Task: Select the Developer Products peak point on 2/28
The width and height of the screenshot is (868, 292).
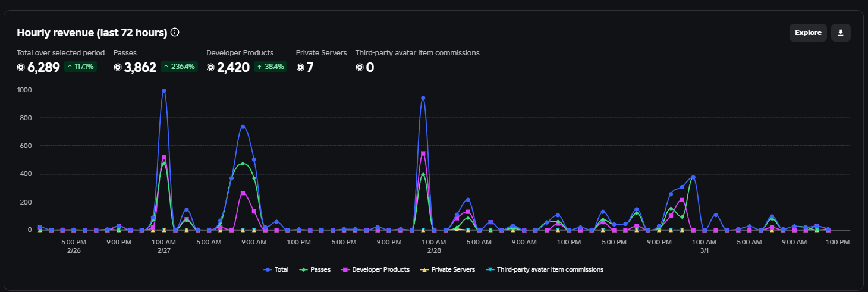Action: point(423,153)
